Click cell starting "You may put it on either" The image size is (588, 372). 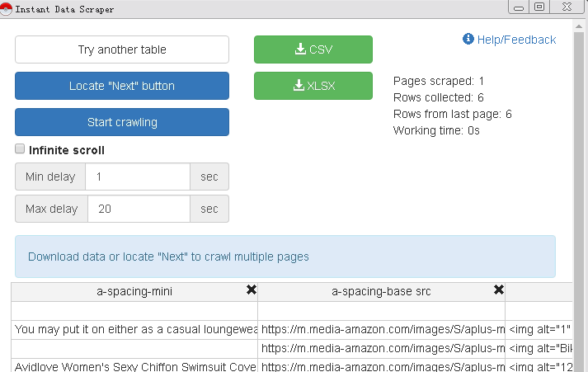pos(134,330)
